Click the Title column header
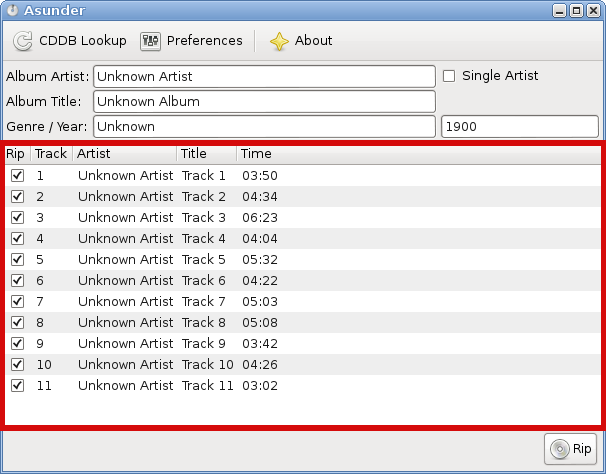 [207, 154]
